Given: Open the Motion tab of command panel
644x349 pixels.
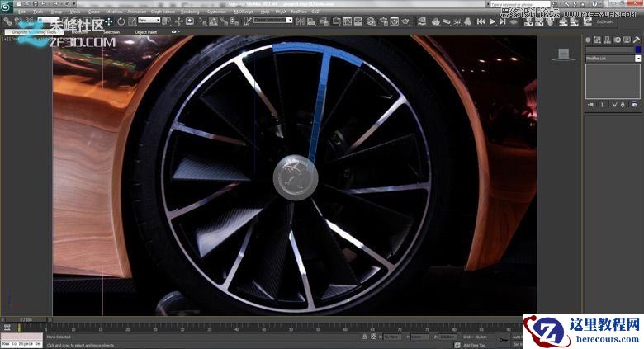Looking at the screenshot, I should (x=617, y=40).
